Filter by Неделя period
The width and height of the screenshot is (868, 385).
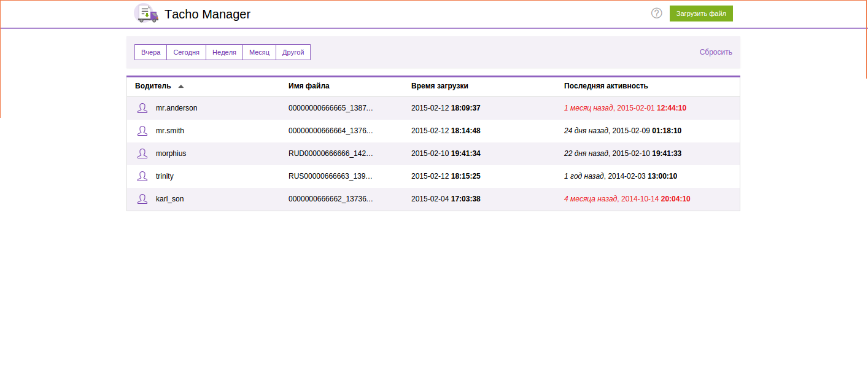(224, 52)
